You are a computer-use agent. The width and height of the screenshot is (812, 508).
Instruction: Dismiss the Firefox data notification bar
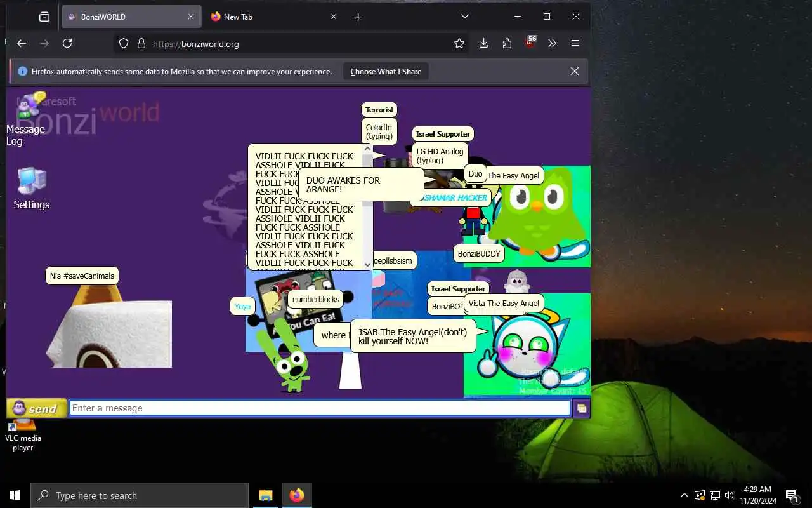575,71
